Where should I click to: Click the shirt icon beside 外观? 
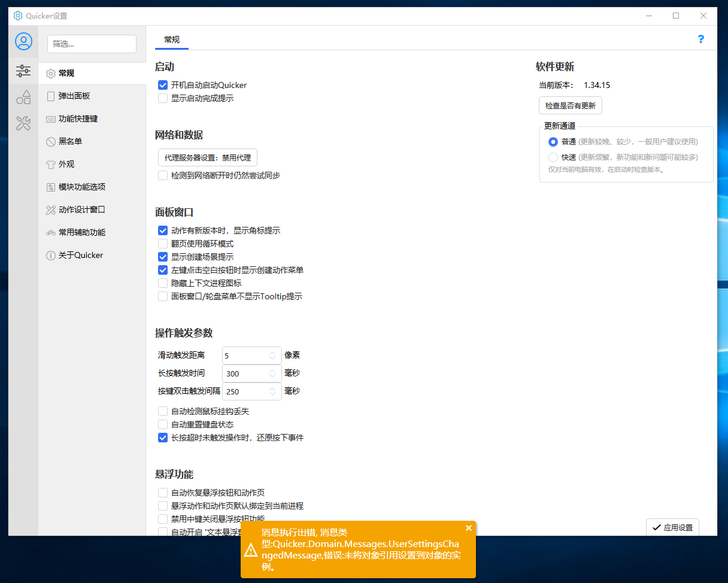pos(51,165)
